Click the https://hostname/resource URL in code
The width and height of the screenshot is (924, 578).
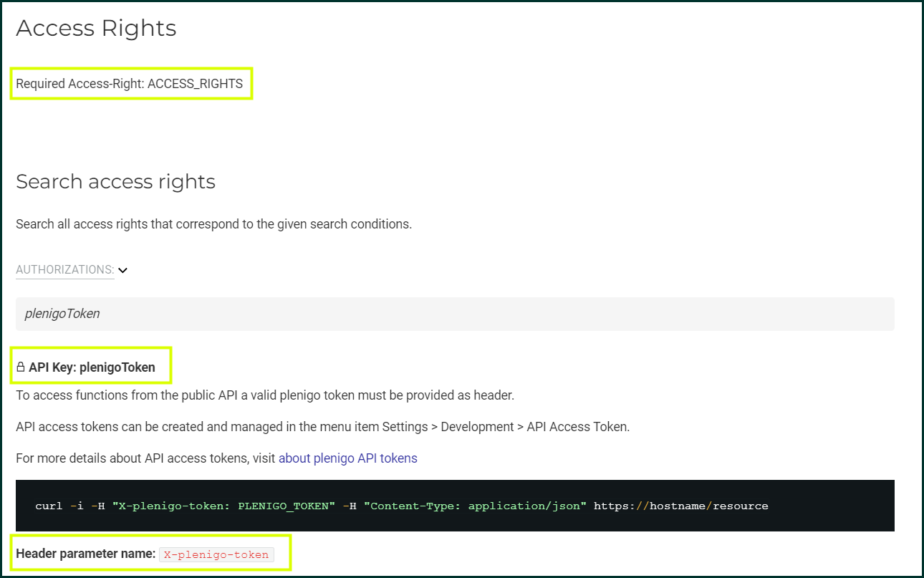click(681, 506)
